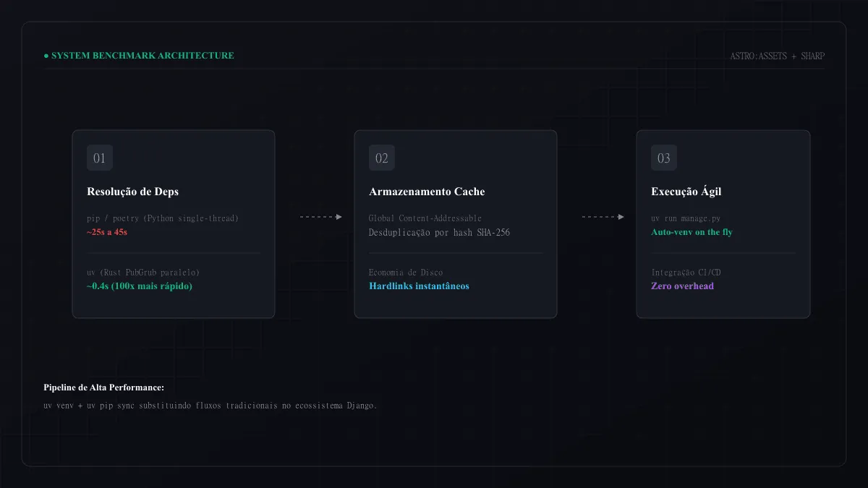This screenshot has height=488, width=868.
Task: Select the Armazenamento Cache heading
Action: click(x=427, y=192)
